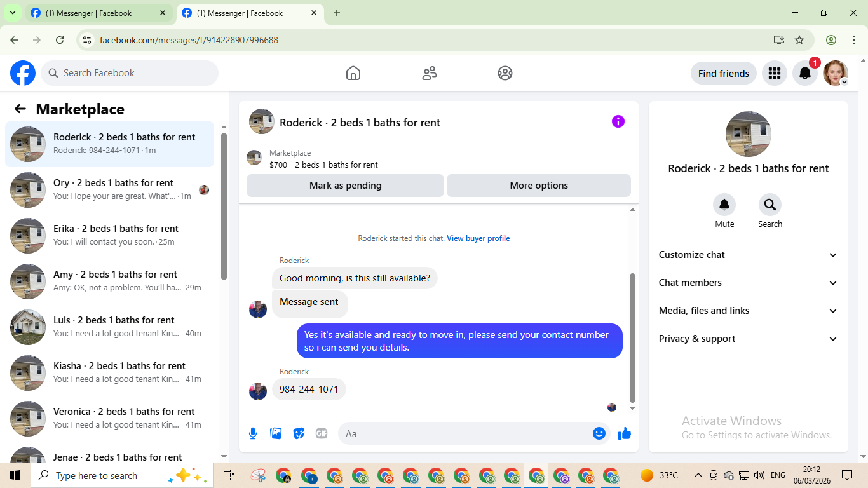Open the Windows Start menu

pyautogui.click(x=15, y=475)
